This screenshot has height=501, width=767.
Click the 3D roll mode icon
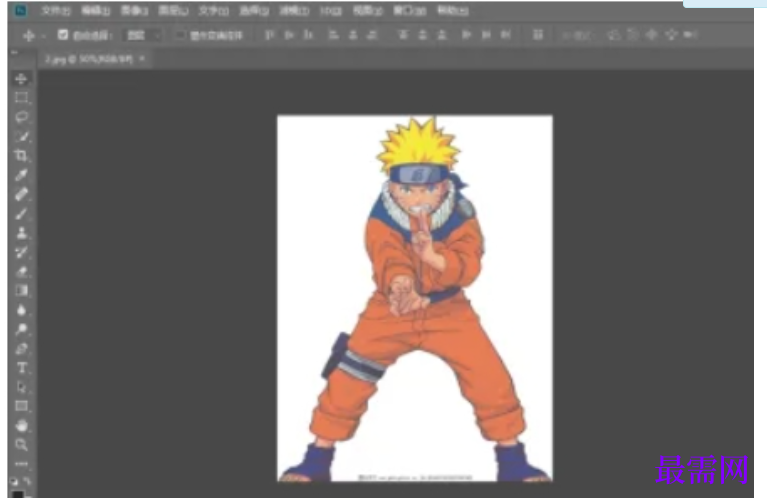click(x=632, y=35)
